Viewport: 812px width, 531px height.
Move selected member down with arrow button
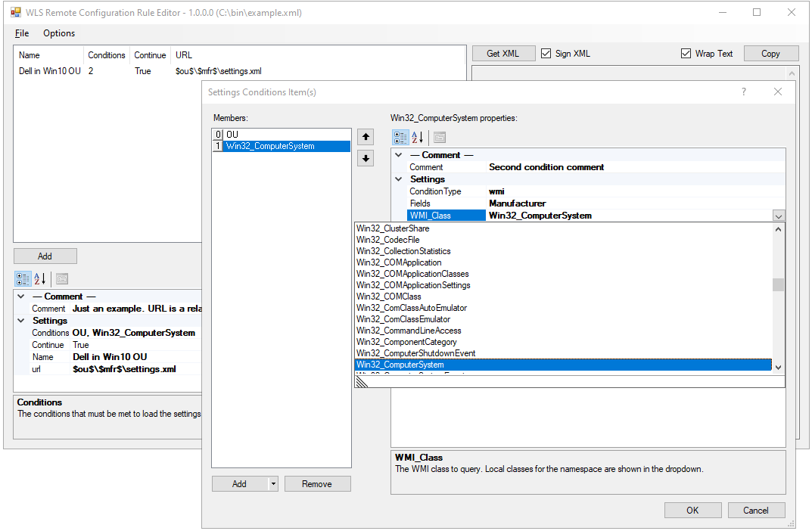[x=366, y=158]
